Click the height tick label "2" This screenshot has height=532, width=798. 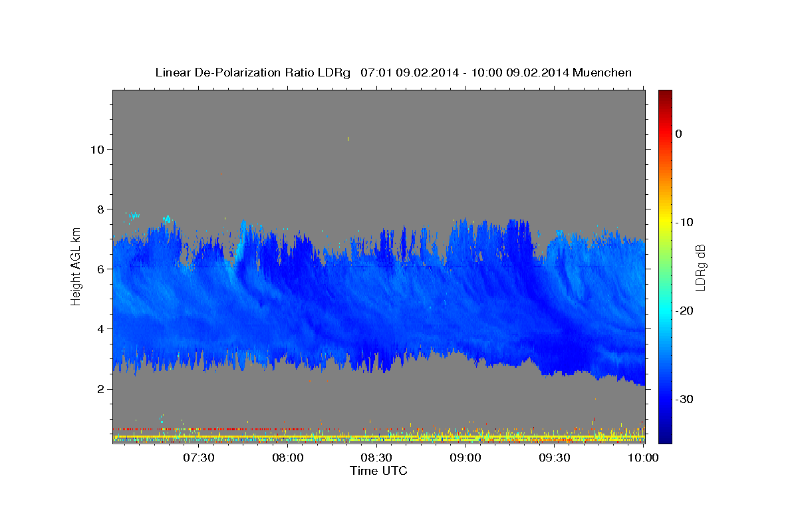click(100, 388)
